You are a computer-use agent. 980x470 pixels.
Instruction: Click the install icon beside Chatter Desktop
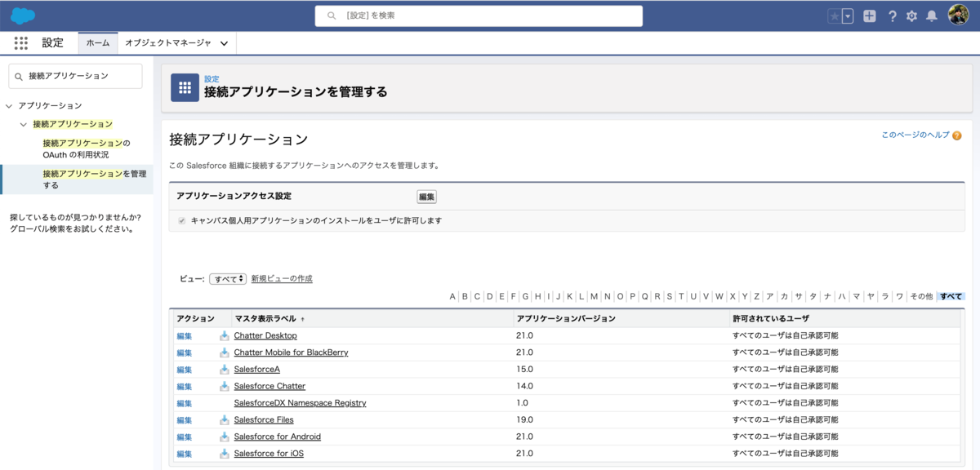pos(225,335)
